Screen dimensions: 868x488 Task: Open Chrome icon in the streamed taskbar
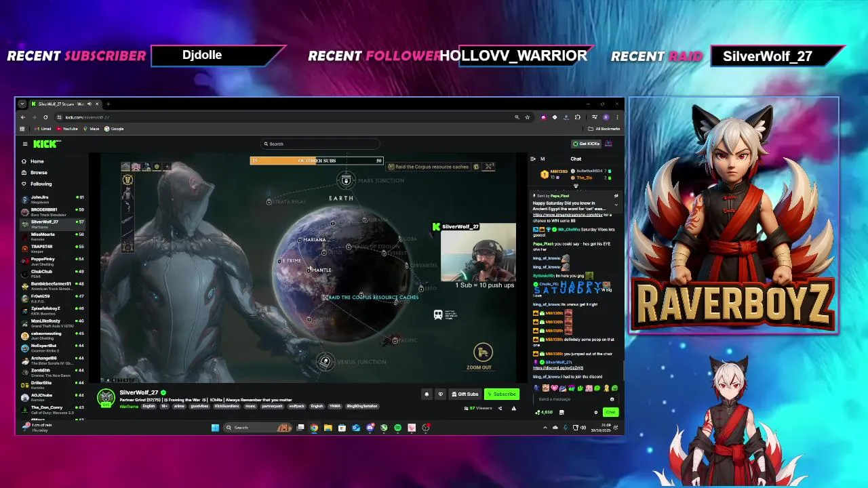click(314, 428)
